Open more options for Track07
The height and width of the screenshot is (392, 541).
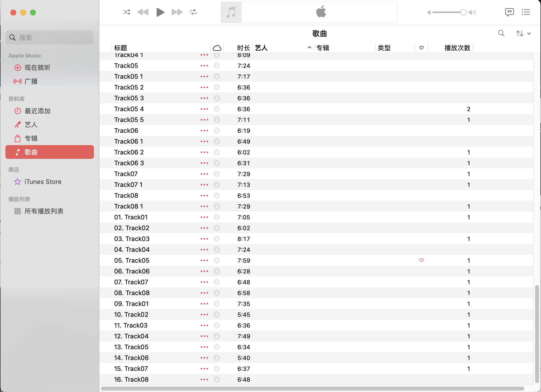204,174
